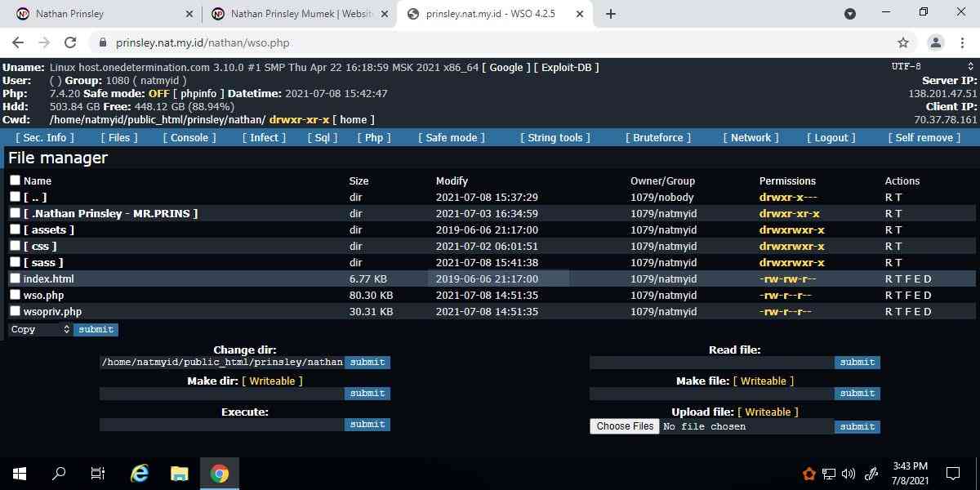Close the first Nathan Prinsley tab
980x490 pixels.
point(189,14)
